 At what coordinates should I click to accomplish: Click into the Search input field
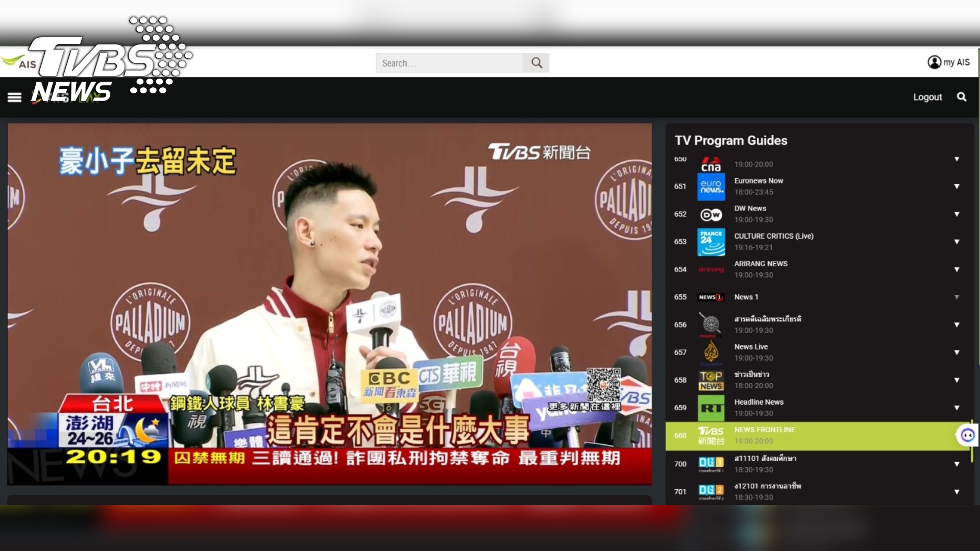click(449, 63)
